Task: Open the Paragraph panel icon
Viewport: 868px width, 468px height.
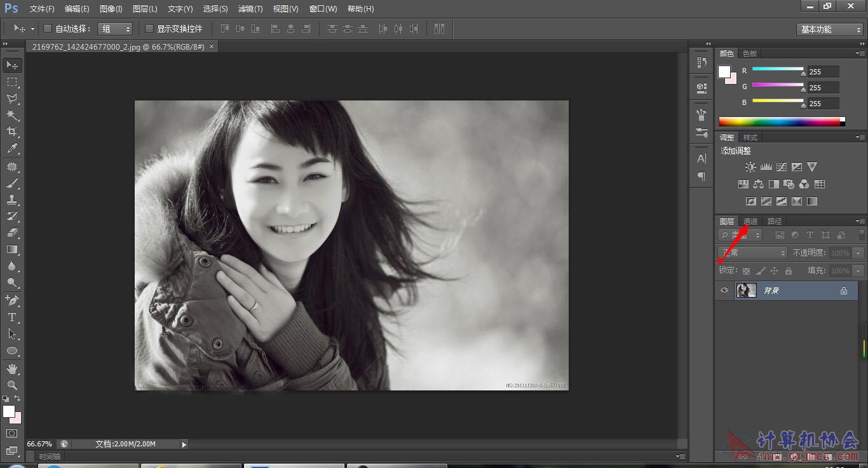Action: [x=702, y=176]
